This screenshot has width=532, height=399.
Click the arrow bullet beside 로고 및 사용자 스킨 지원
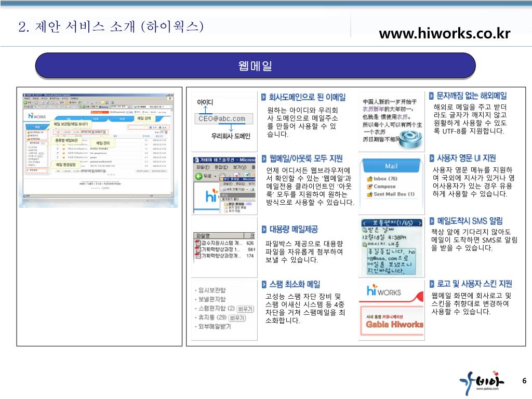(x=432, y=284)
